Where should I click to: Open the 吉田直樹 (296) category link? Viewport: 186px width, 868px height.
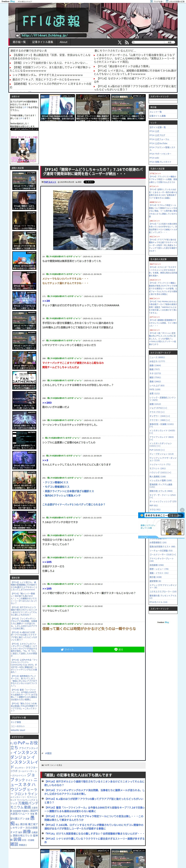pos(157,565)
